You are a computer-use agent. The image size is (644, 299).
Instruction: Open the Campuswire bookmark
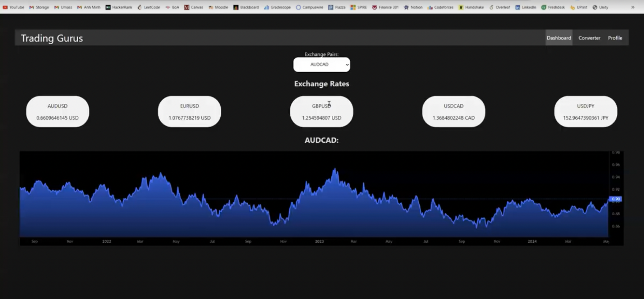tap(309, 7)
